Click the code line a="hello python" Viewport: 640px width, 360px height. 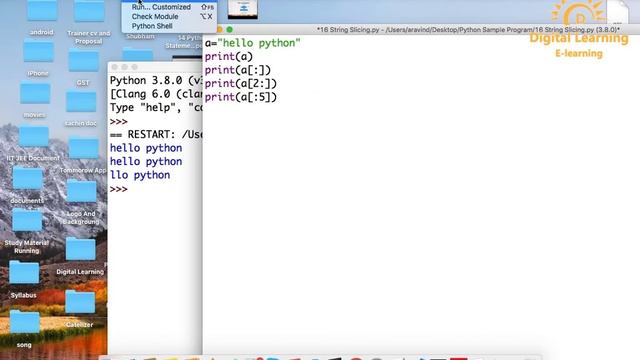click(x=253, y=43)
